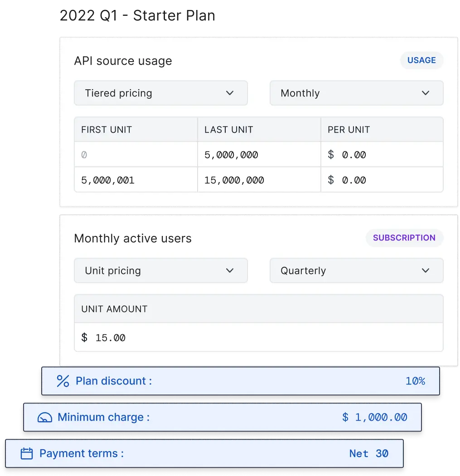Select the last unit 15,000,000 field
This screenshot has width=460, height=476.
(x=259, y=180)
